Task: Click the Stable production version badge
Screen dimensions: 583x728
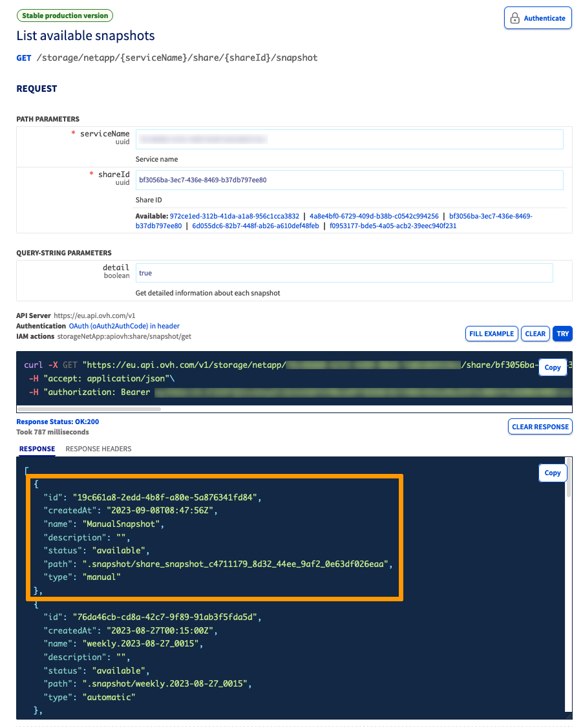Action: pos(65,15)
